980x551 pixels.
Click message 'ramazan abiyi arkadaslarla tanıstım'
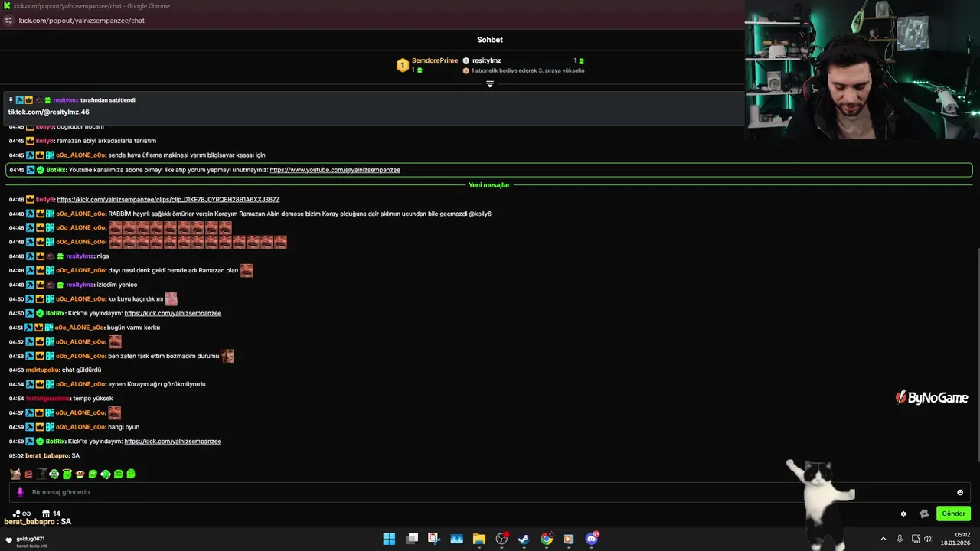tap(106, 141)
